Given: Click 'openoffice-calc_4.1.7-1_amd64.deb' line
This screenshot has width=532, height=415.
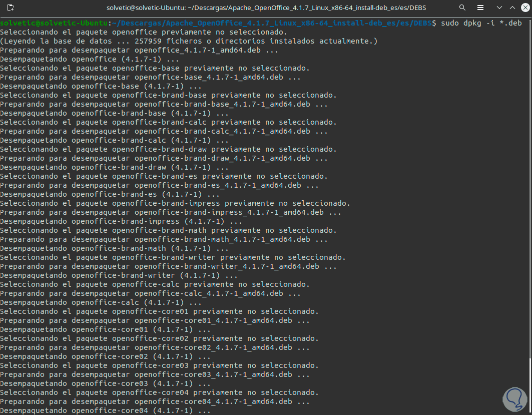Looking at the screenshot, I should (150, 293).
